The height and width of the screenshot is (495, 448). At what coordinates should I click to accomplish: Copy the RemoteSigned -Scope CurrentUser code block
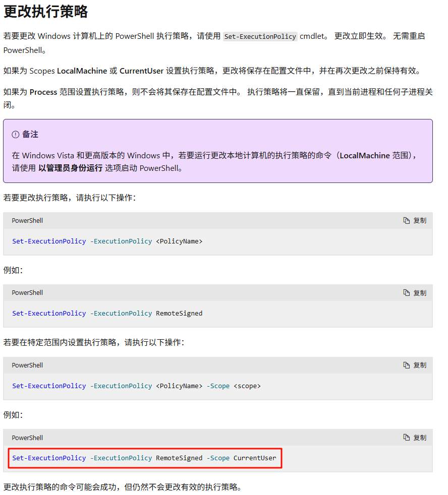[x=415, y=438]
